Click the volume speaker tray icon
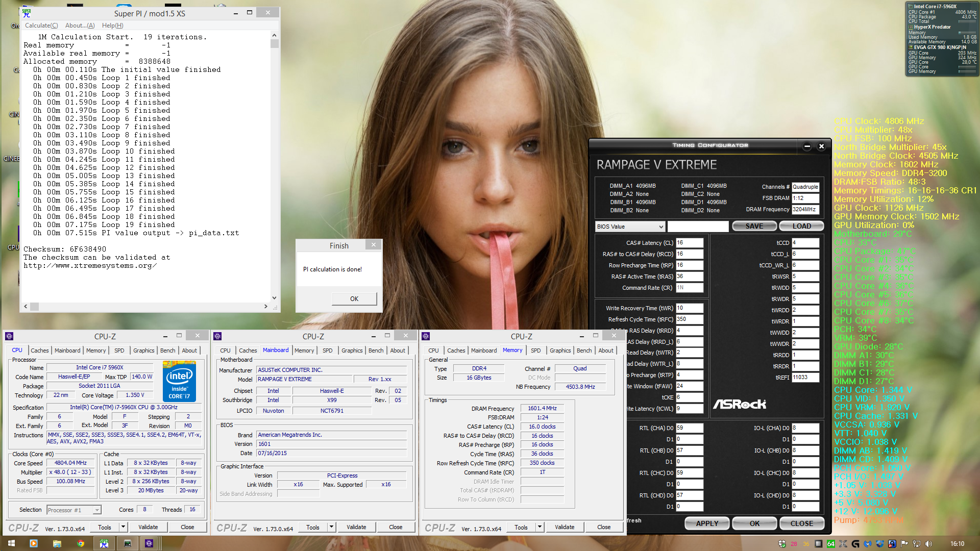980x551 pixels. [x=929, y=544]
